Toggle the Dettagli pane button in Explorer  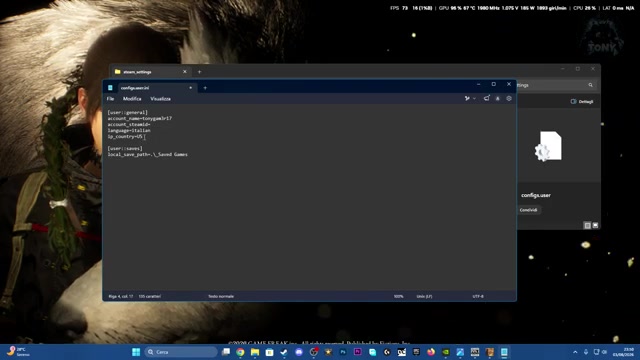click(x=582, y=102)
